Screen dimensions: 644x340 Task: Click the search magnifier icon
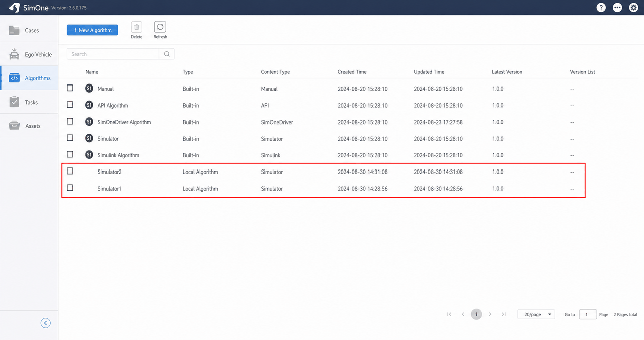coord(167,54)
